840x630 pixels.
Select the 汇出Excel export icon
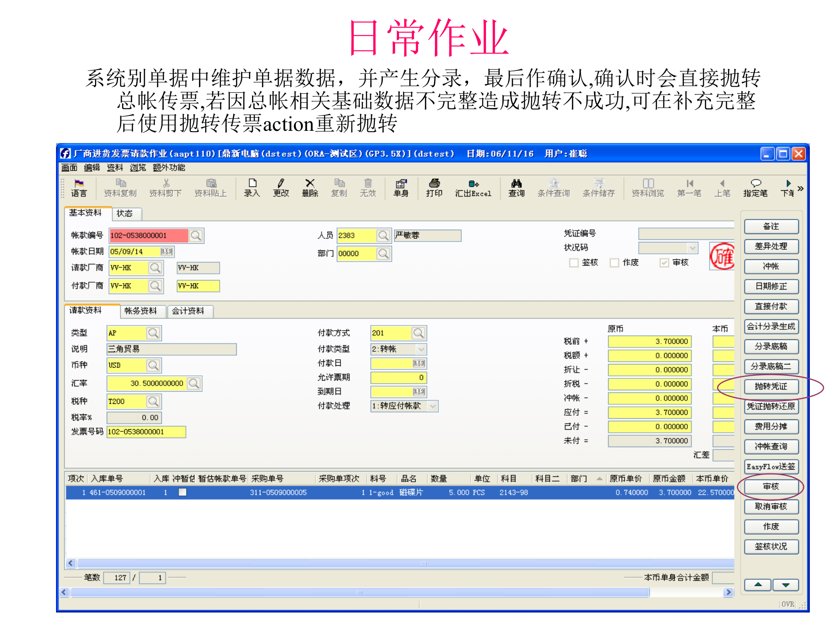[472, 187]
